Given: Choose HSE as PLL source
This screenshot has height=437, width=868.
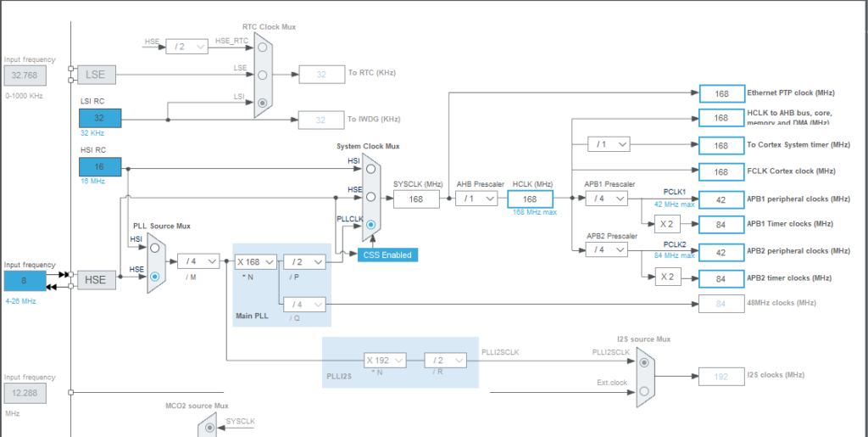Looking at the screenshot, I should (x=154, y=277).
